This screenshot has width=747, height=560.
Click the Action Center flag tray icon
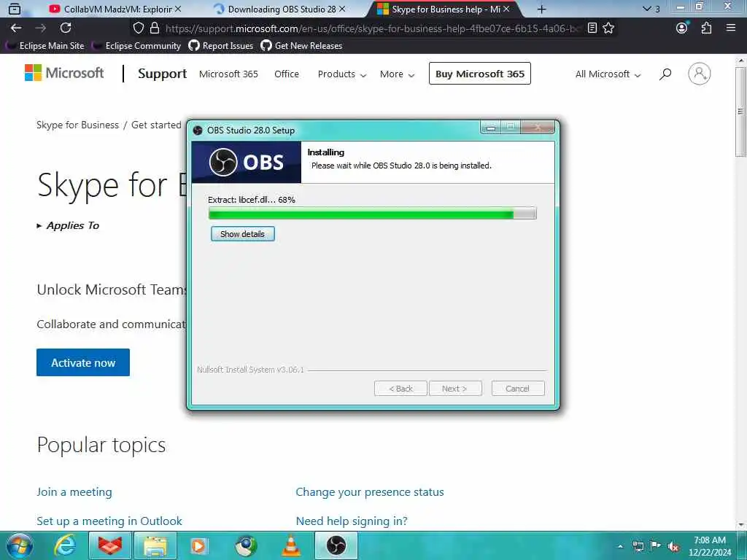click(x=656, y=546)
